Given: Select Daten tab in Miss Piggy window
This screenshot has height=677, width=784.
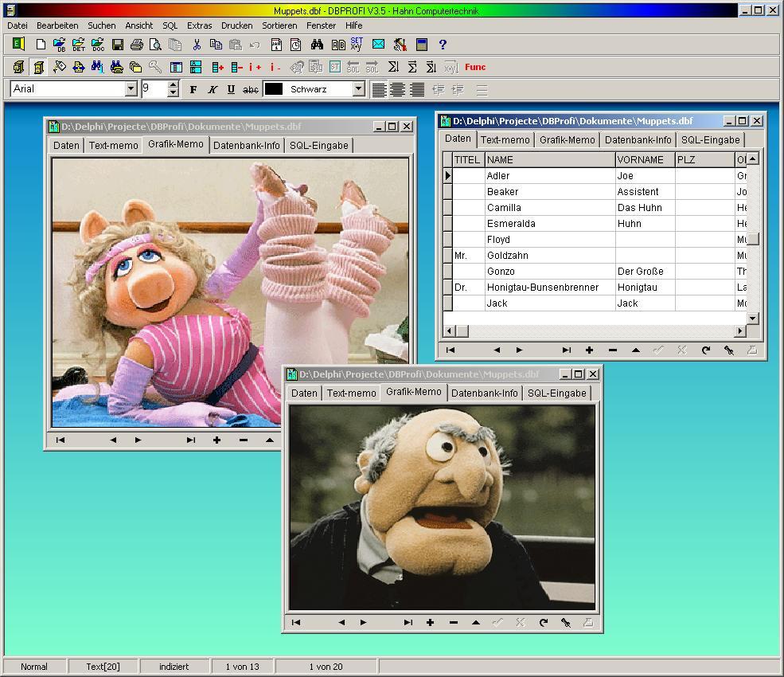Looking at the screenshot, I should [x=66, y=146].
